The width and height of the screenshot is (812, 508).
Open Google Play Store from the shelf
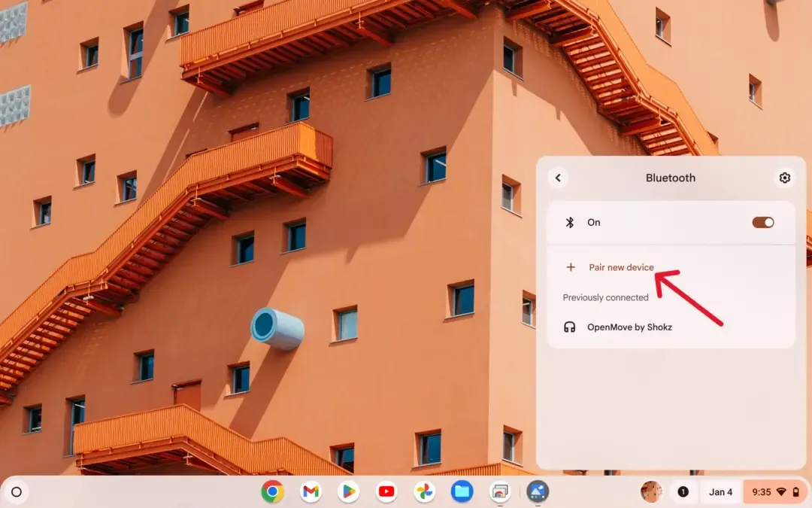click(349, 491)
